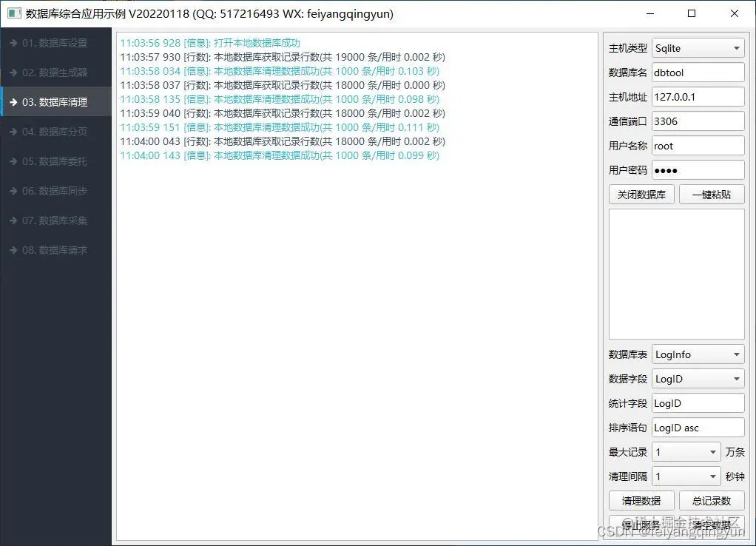
Task: Click log line 11:03:58 034 用时 0.103 秒
Action: 280,71
